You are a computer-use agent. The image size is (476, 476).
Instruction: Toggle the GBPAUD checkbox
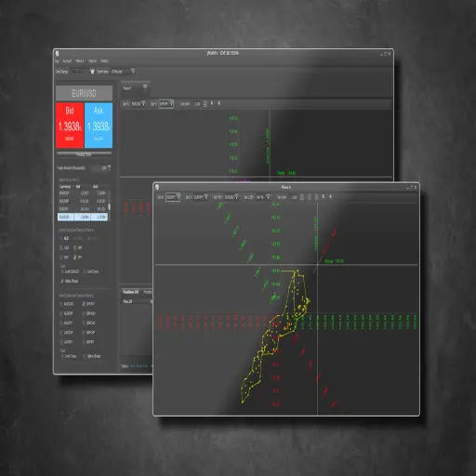point(84,313)
